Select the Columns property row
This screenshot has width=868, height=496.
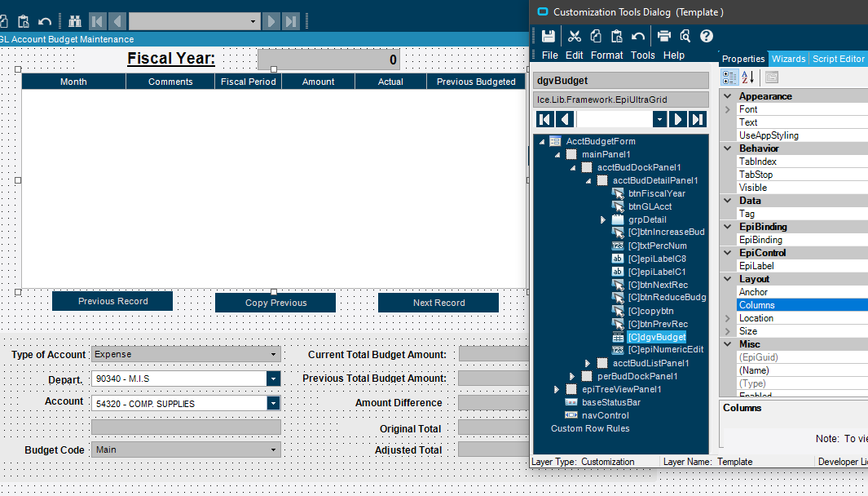point(802,305)
